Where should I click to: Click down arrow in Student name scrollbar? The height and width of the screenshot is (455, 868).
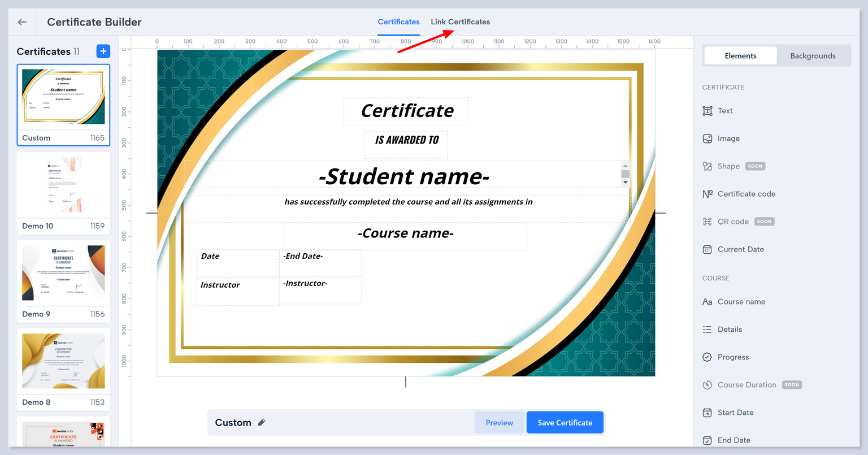[625, 183]
